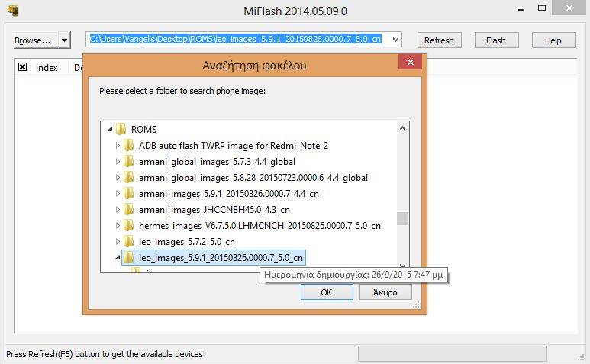The width and height of the screenshot is (590, 364).
Task: Open the ROM path combo box dropdown
Action: pos(395,39)
